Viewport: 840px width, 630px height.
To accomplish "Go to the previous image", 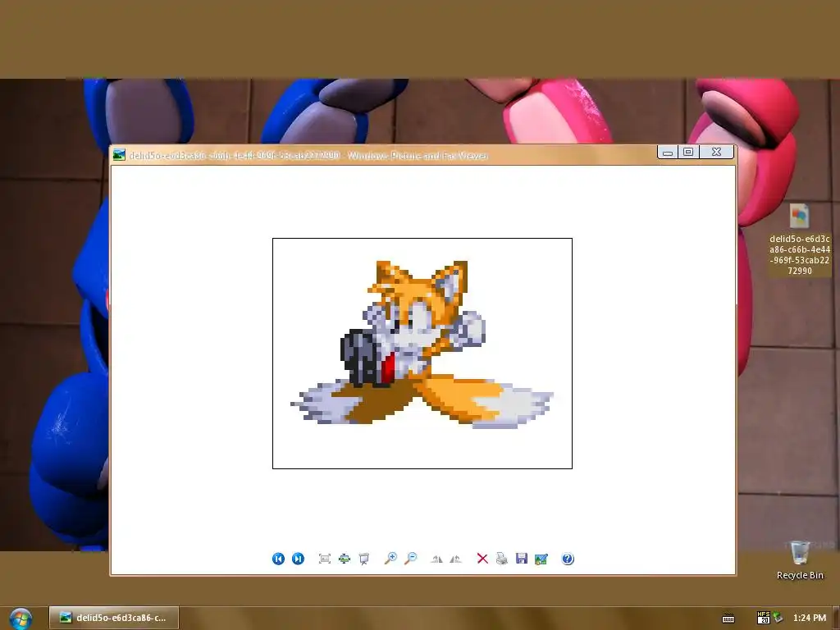I will (x=278, y=559).
